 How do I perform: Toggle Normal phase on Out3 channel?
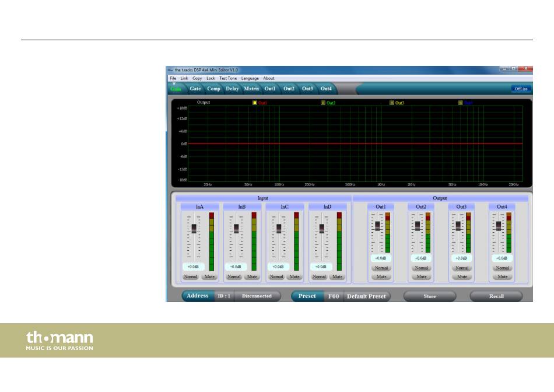coord(462,268)
